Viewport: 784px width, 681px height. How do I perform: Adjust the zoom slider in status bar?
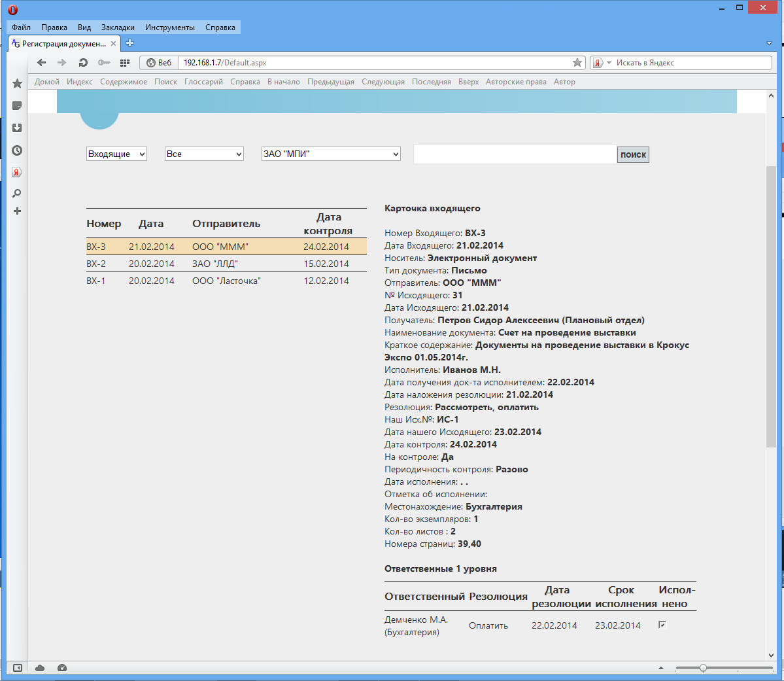coord(703,668)
